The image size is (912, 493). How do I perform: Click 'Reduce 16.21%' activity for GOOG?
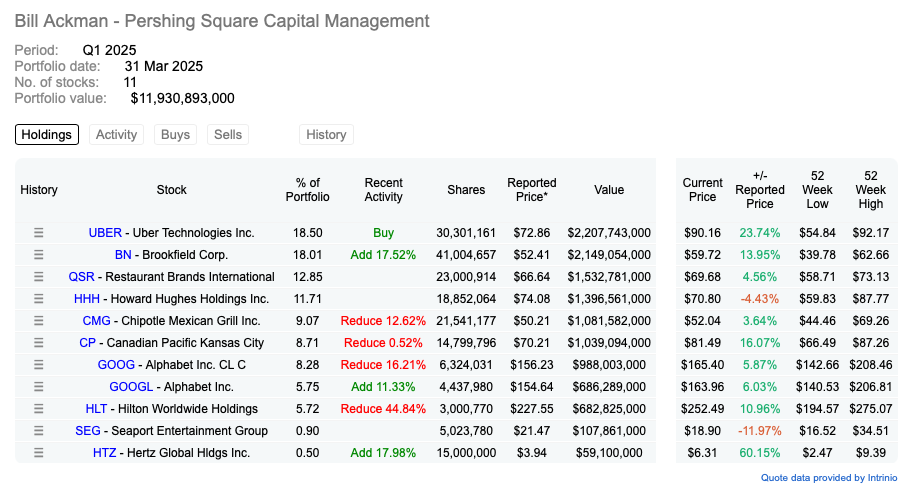tap(383, 365)
